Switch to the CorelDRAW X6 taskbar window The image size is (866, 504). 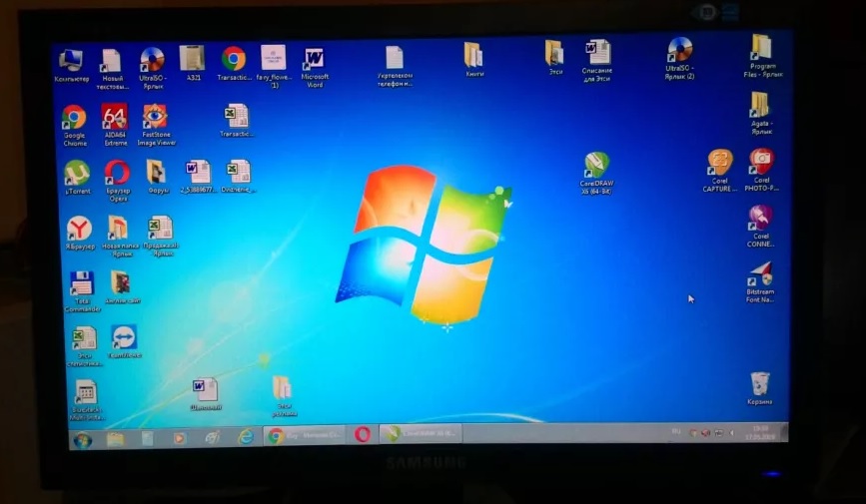pyautogui.click(x=421, y=434)
